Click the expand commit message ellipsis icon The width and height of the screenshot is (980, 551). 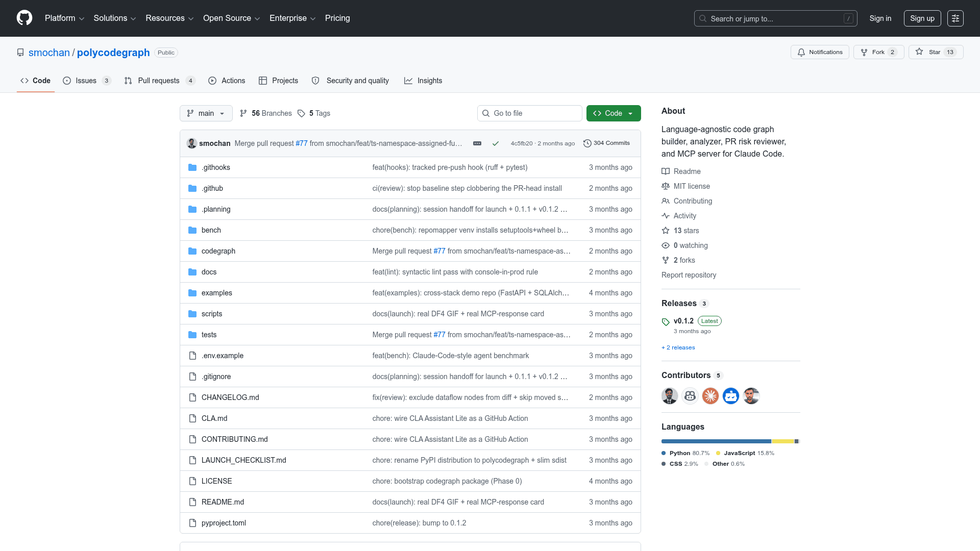[477, 143]
